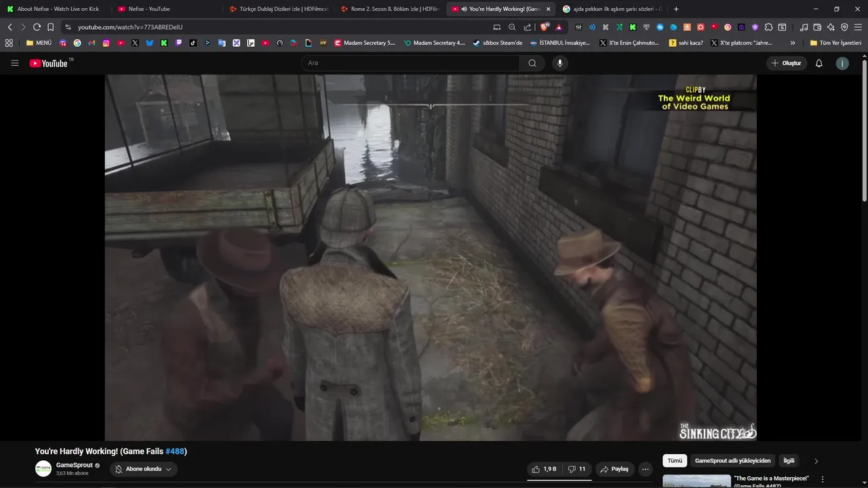868x488 pixels.
Task: Open the s&box Steam'de bookmark
Action: 497,43
